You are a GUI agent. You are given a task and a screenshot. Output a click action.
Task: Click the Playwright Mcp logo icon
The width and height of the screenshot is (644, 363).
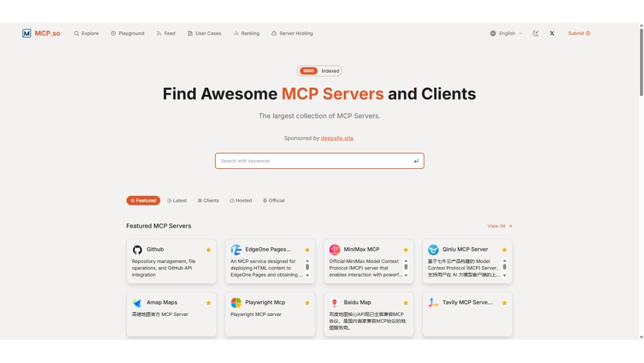point(236,302)
